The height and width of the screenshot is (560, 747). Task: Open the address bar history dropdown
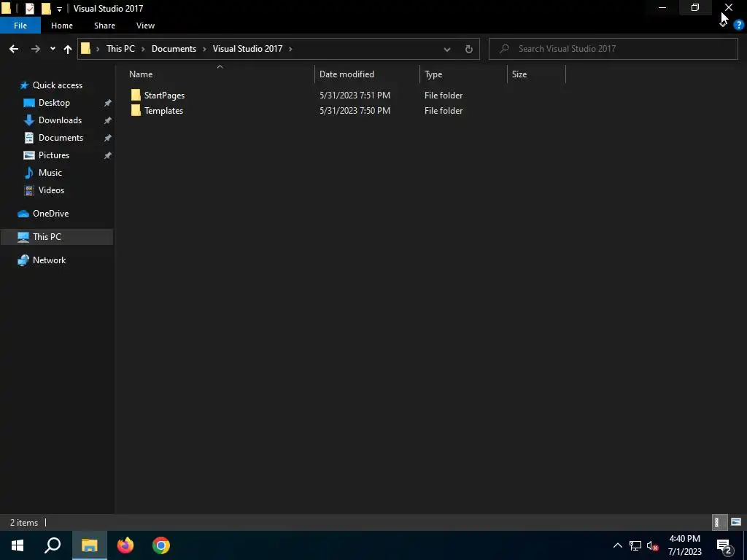[447, 49]
